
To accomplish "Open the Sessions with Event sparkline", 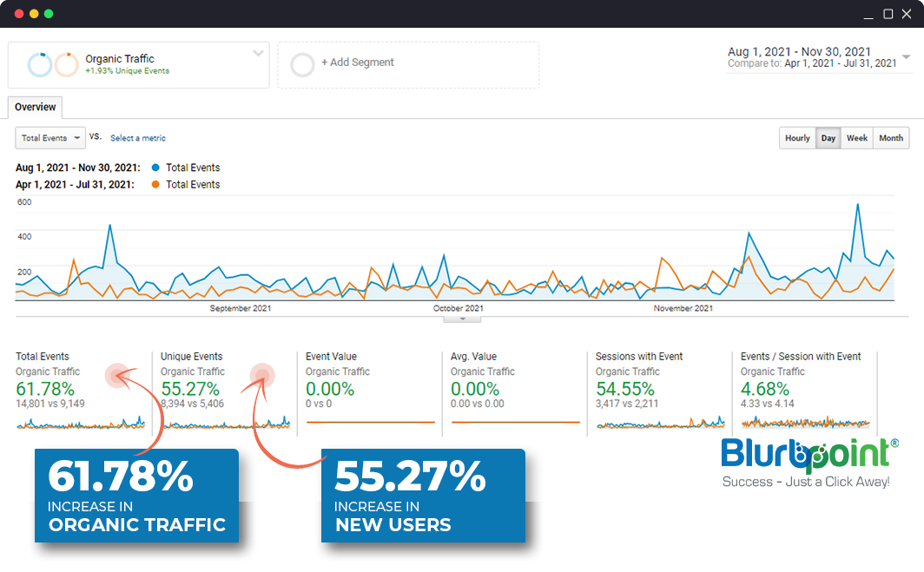I will point(660,423).
